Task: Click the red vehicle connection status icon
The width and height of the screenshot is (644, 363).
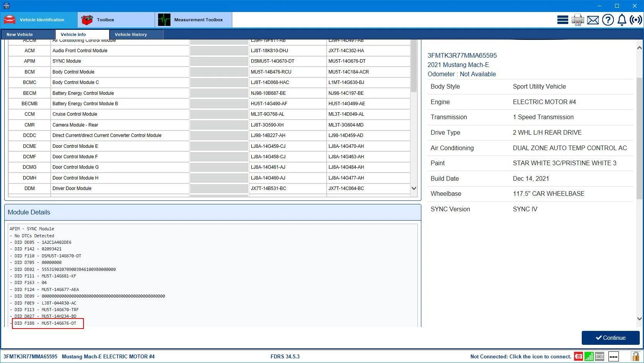Action: (x=578, y=356)
